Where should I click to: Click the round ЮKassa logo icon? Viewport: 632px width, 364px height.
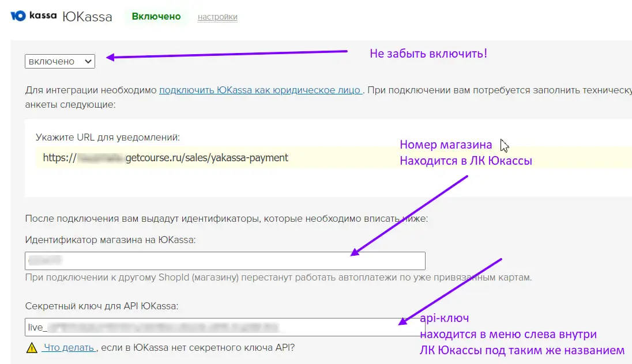(x=21, y=15)
